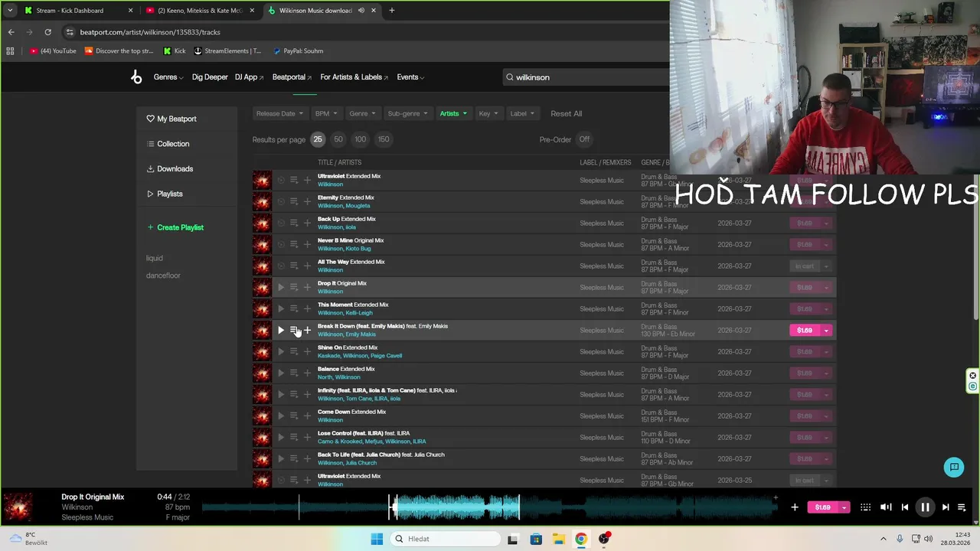Mute the Wilkinson Music tab audio
980x551 pixels.
(361, 11)
